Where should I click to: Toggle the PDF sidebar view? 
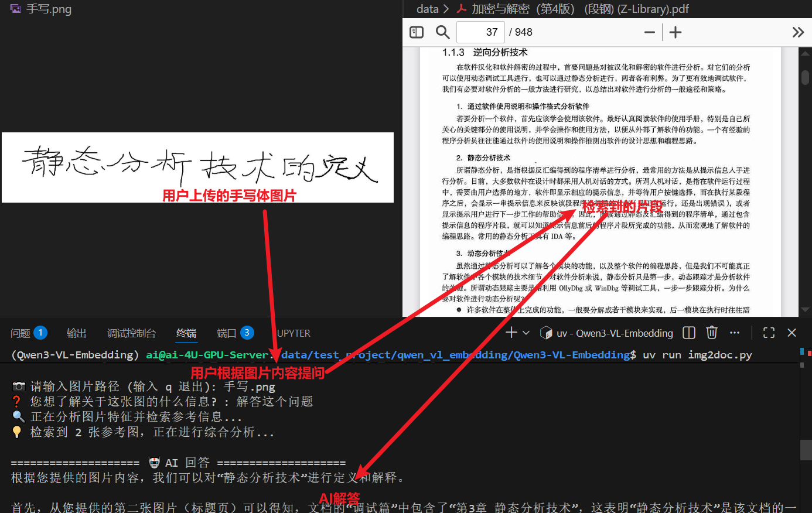coord(417,32)
